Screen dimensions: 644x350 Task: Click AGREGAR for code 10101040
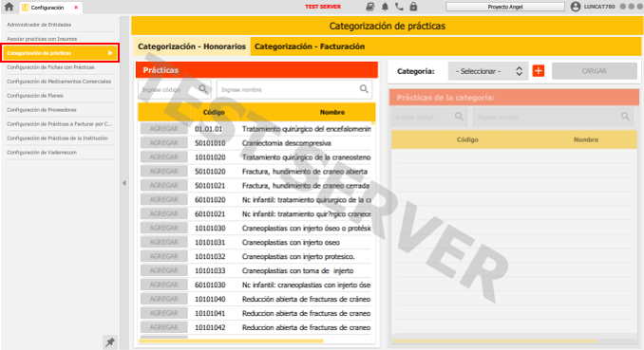click(164, 299)
